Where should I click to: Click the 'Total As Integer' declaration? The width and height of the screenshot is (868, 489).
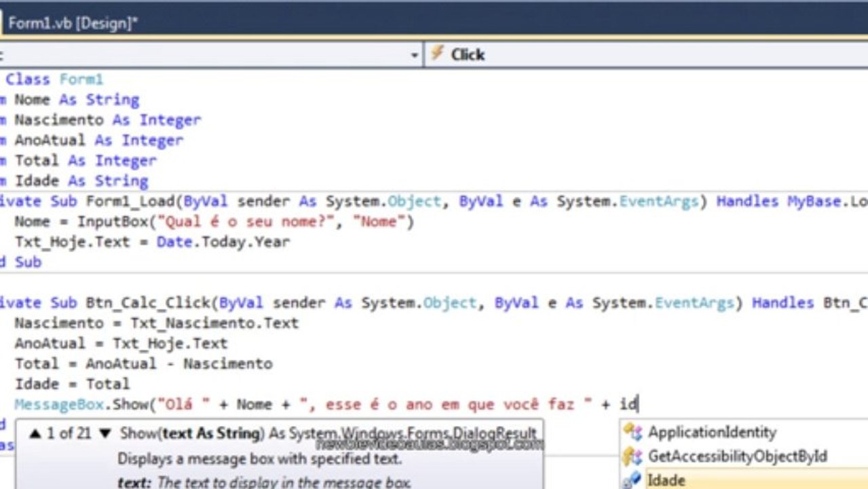[x=86, y=161]
